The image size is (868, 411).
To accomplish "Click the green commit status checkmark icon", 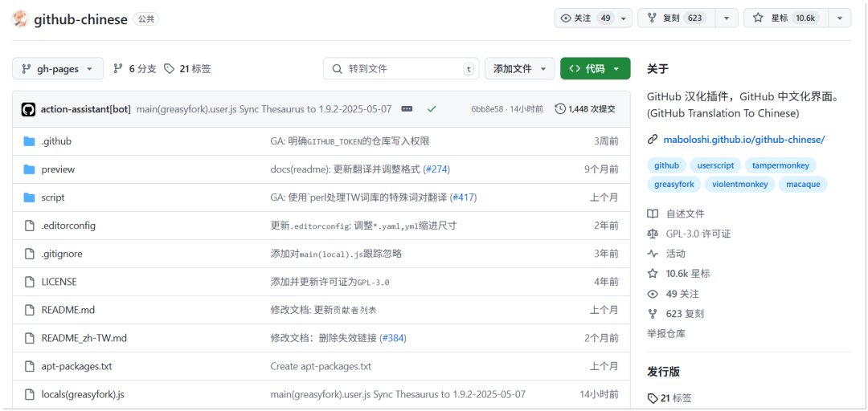I will (432, 108).
